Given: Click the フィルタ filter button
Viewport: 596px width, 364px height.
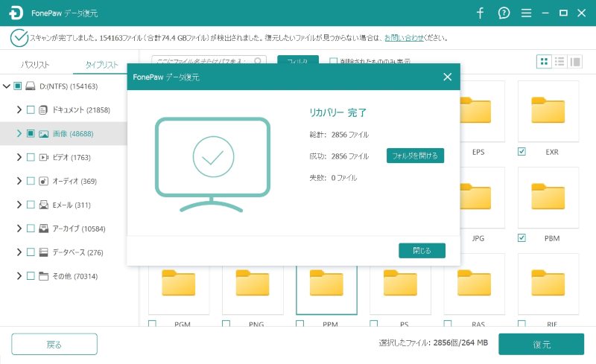Looking at the screenshot, I should click(297, 61).
